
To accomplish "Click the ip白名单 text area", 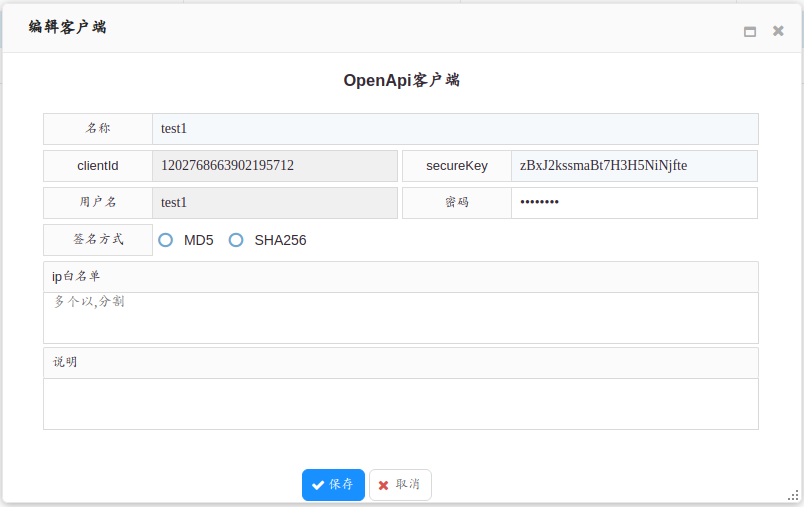I will click(x=400, y=318).
